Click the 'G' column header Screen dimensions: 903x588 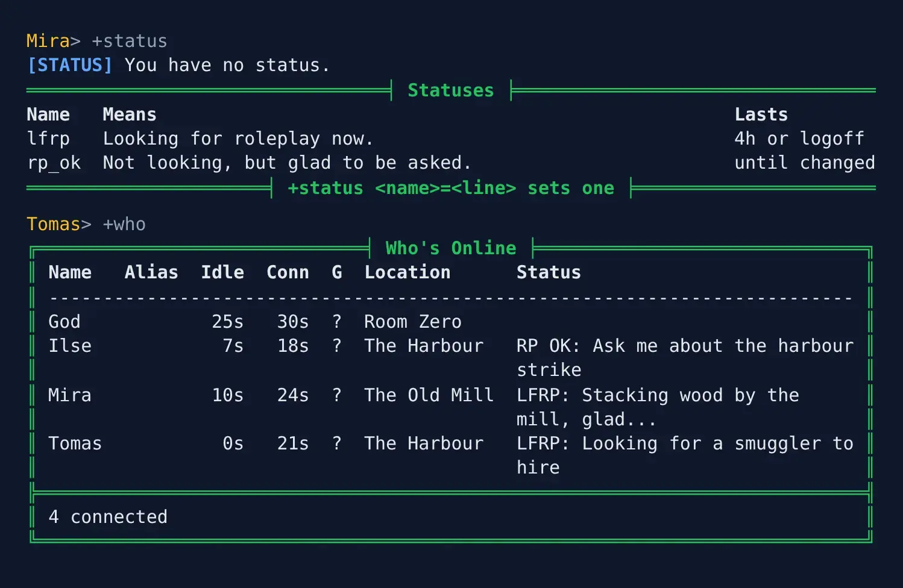coord(337,272)
